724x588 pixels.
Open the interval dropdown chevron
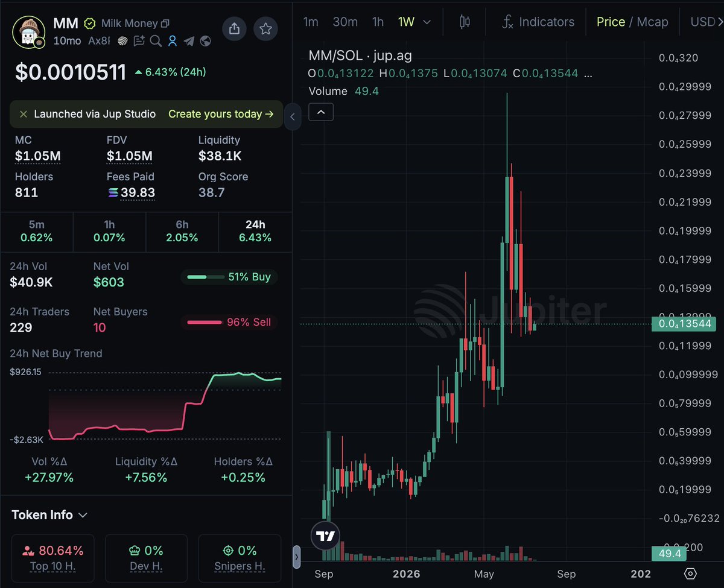click(x=427, y=22)
